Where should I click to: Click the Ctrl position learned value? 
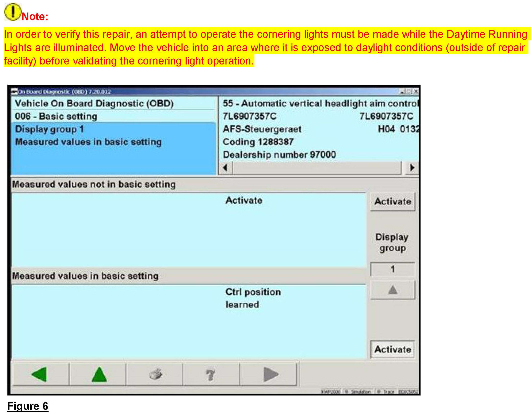click(253, 298)
